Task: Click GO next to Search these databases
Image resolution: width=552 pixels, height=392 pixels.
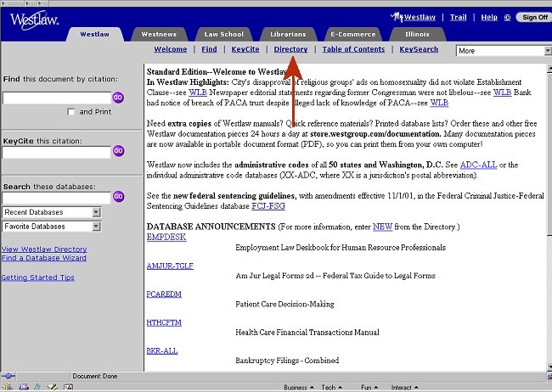Action: click(118, 197)
